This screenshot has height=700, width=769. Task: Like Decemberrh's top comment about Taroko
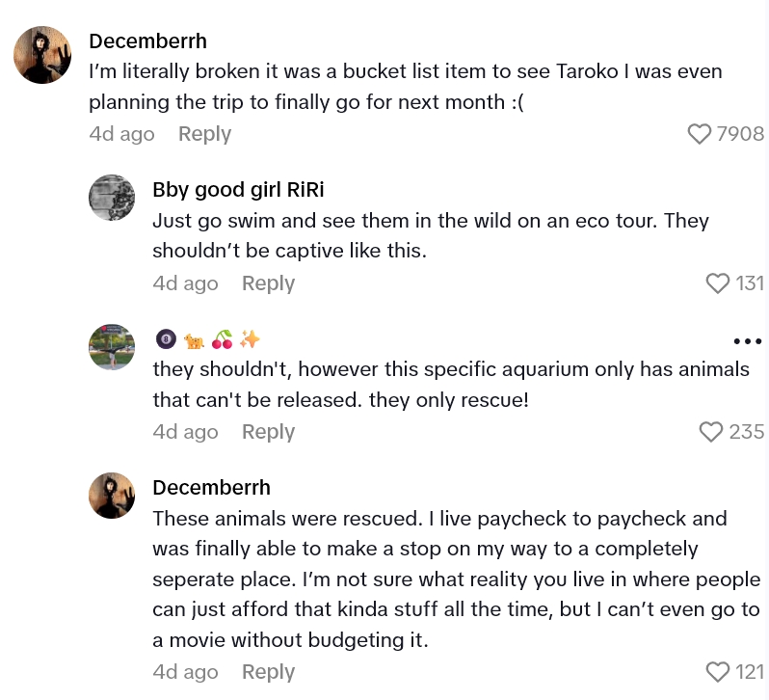tap(700, 134)
